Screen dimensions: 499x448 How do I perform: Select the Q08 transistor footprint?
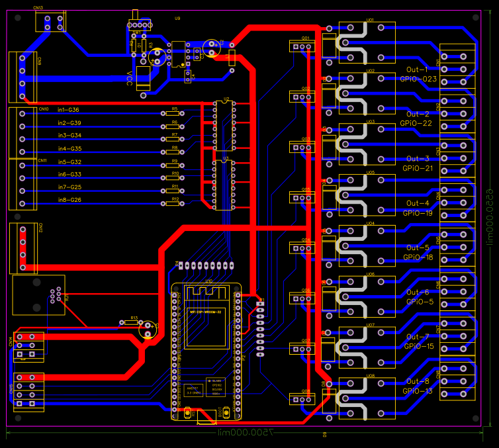click(302, 399)
